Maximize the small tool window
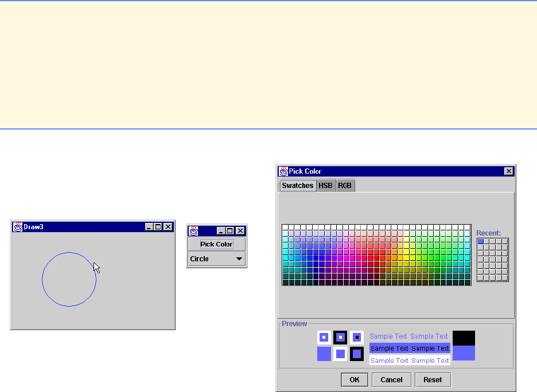537x392 pixels. tap(230, 231)
